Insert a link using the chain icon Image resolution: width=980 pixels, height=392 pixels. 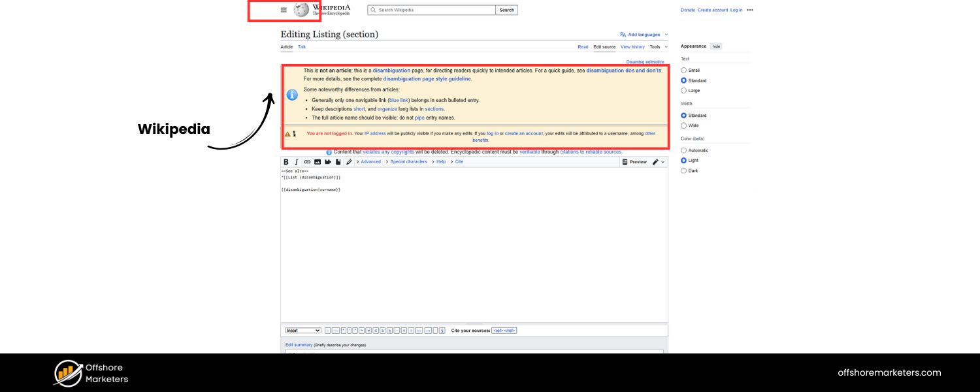tap(306, 161)
